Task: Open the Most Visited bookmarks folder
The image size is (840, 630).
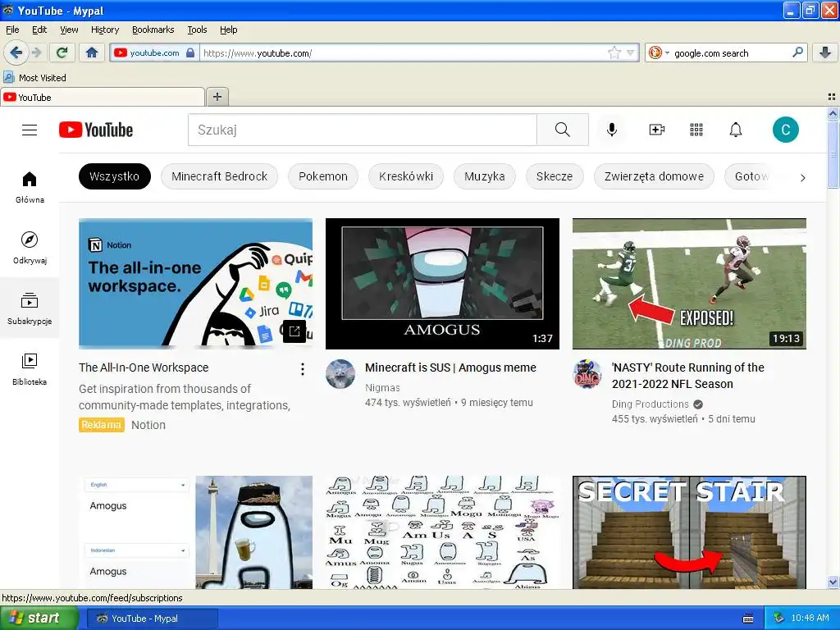Action: 35,78
